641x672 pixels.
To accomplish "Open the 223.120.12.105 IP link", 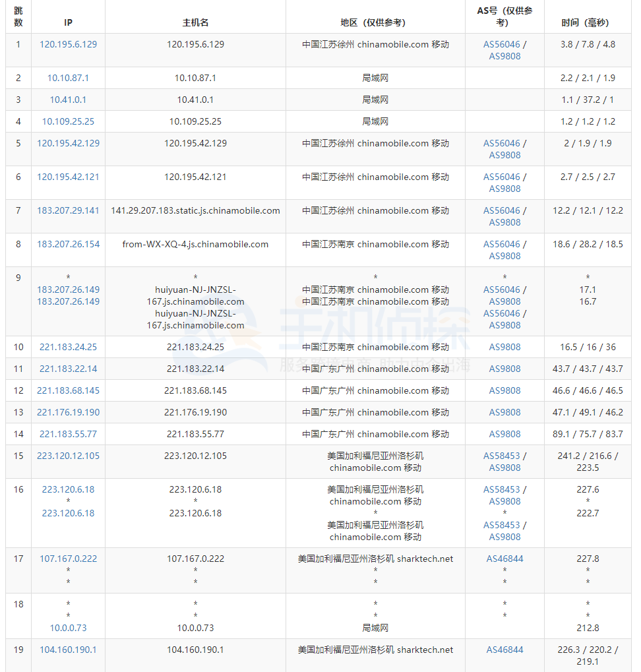I will 68,456.
